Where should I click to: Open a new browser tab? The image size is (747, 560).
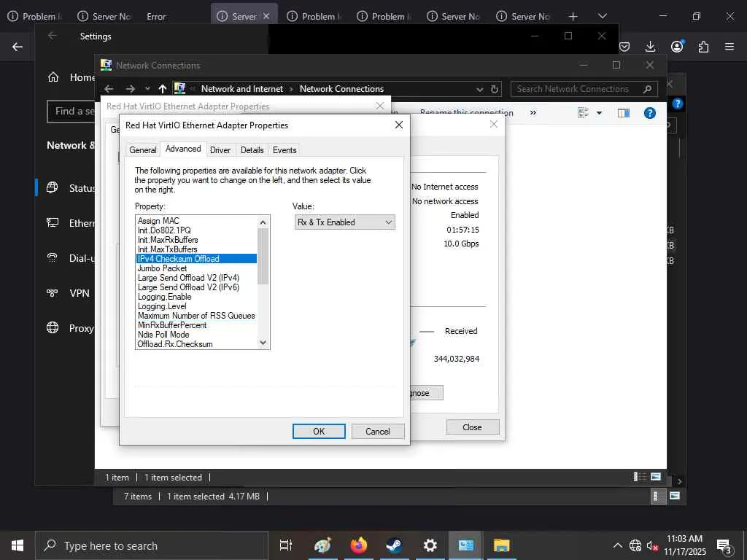tap(573, 17)
